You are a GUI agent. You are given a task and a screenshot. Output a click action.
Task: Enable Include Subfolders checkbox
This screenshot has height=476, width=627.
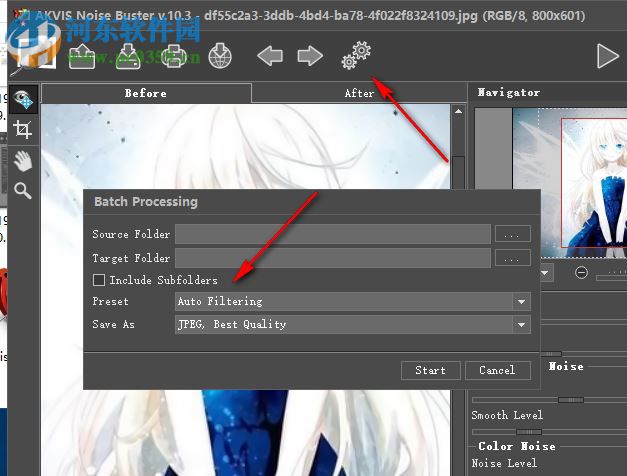[99, 280]
